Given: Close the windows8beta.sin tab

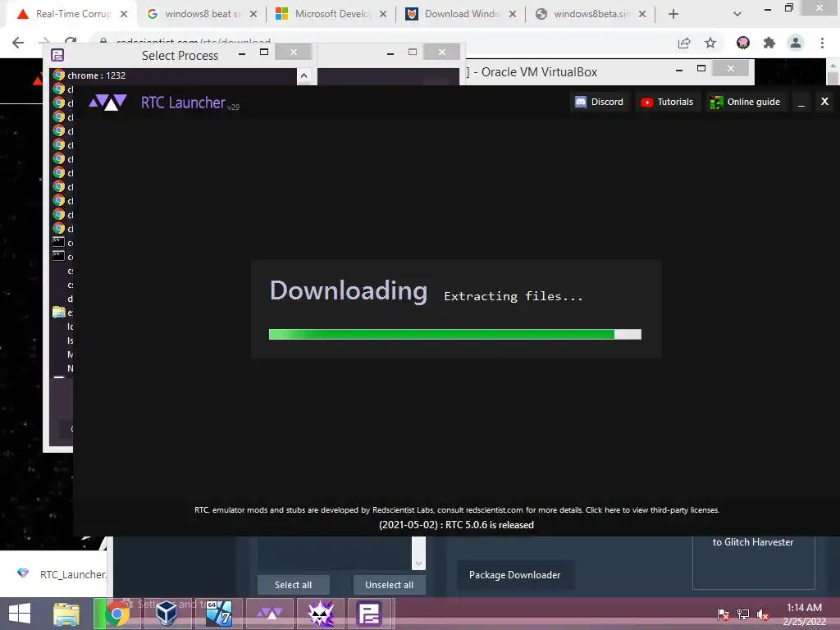Looking at the screenshot, I should (642, 15).
